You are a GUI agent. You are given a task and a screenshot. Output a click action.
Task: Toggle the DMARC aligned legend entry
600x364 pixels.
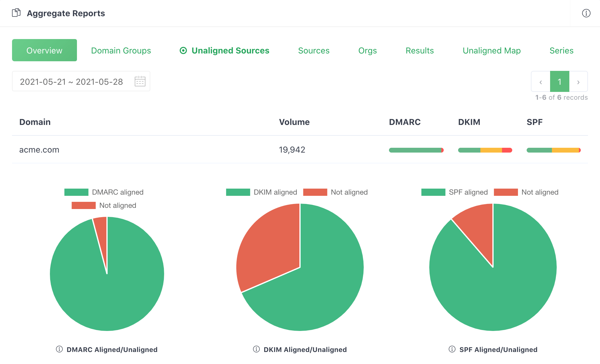click(x=104, y=192)
